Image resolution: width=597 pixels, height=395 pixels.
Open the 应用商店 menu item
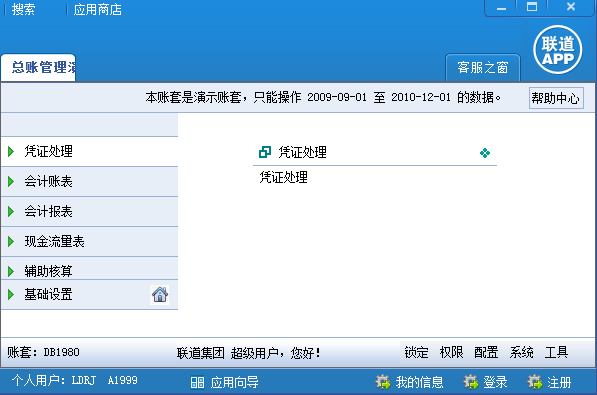[x=97, y=9]
